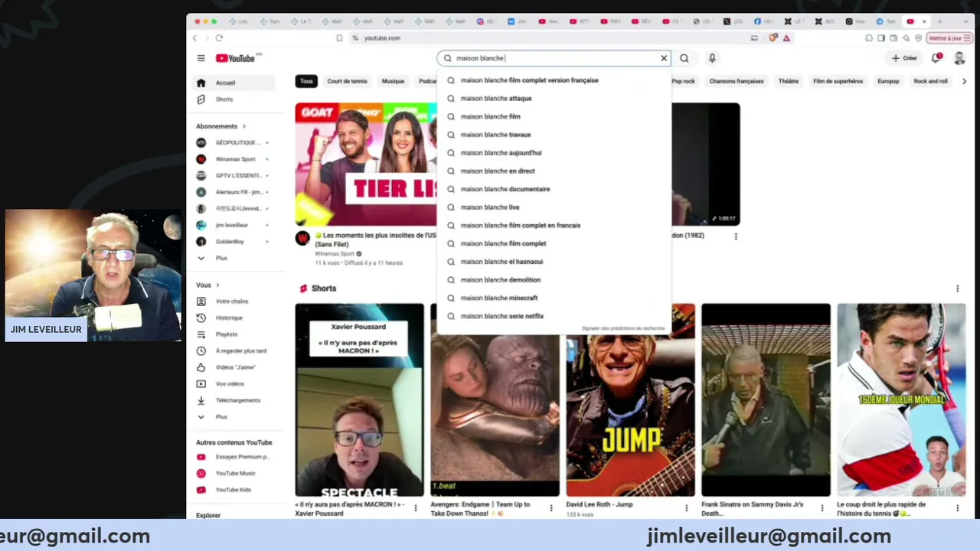
Task: Start voice search with the microphone
Action: [x=712, y=58]
